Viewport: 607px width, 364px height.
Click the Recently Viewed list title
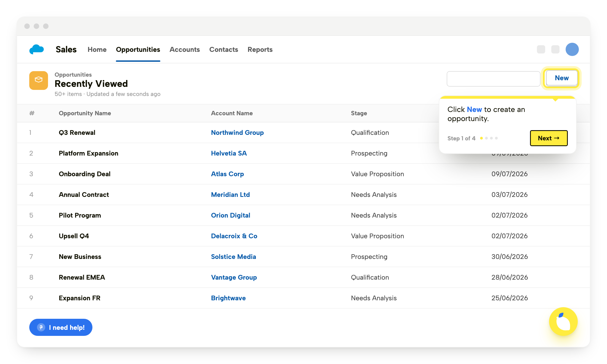[x=91, y=84]
